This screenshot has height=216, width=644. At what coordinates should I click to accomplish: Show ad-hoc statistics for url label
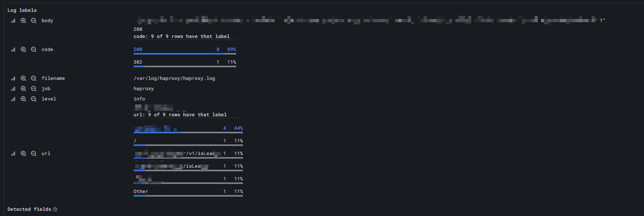pyautogui.click(x=13, y=153)
